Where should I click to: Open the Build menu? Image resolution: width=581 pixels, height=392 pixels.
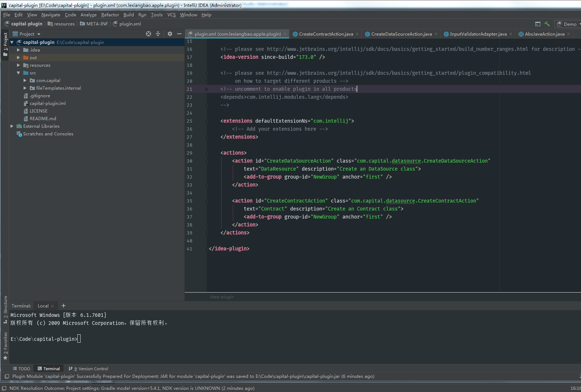[x=129, y=15]
